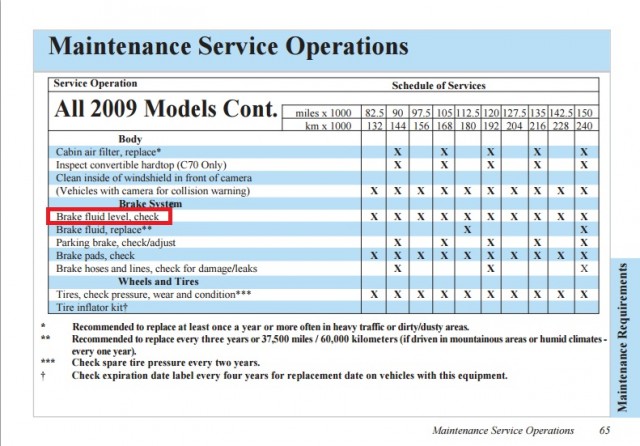Click the All 2009 Models Cont. heading
Image resolution: width=640 pixels, height=446 pixels.
coord(164,110)
